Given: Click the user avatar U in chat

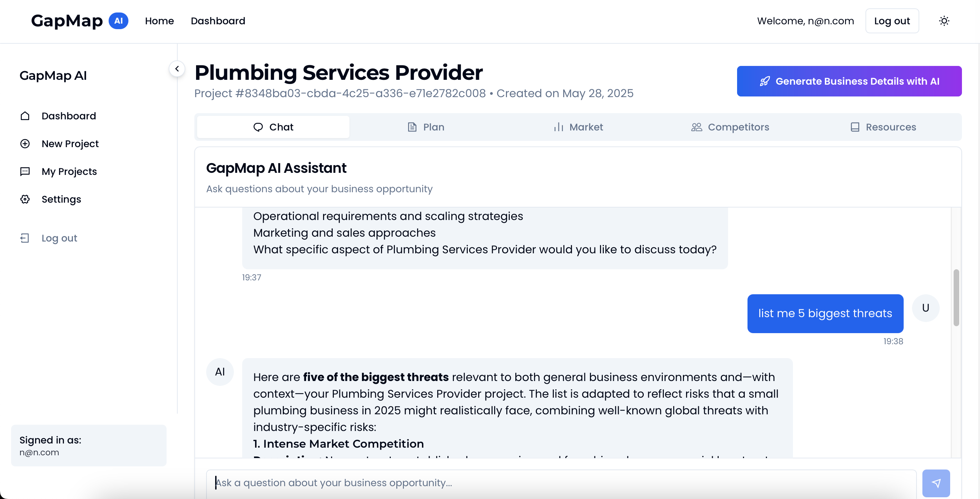Looking at the screenshot, I should coord(926,308).
